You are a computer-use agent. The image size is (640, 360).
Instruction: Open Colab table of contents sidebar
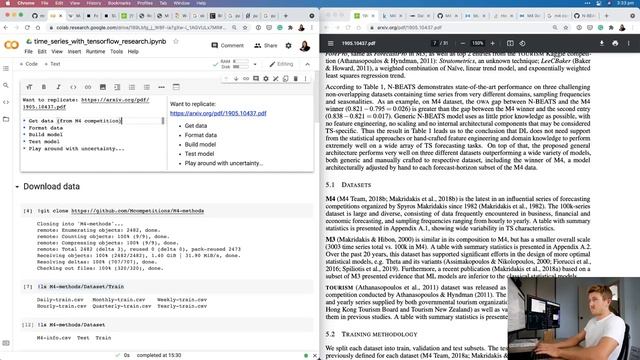pyautogui.click(x=6, y=69)
